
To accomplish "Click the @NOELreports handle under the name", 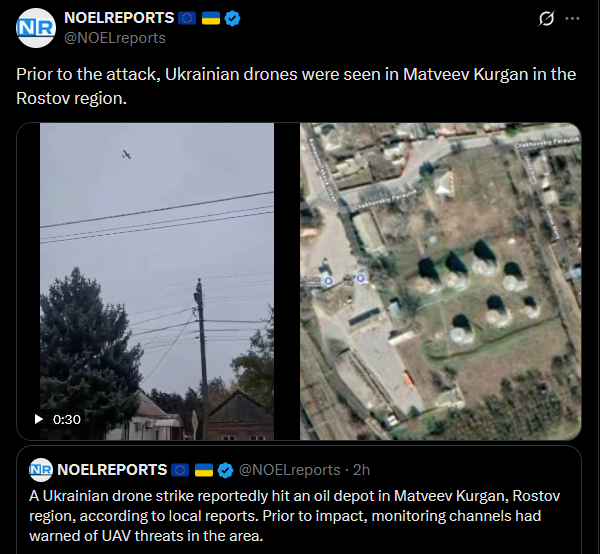I will coord(115,38).
